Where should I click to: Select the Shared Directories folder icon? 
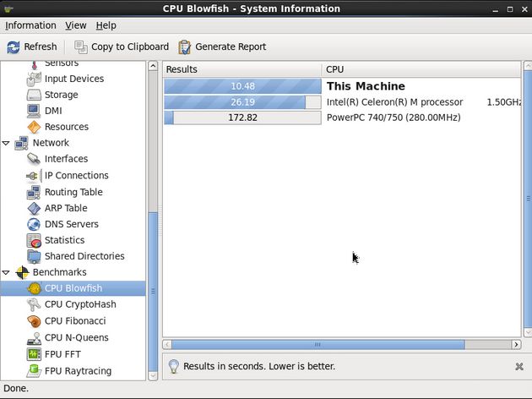(34, 256)
